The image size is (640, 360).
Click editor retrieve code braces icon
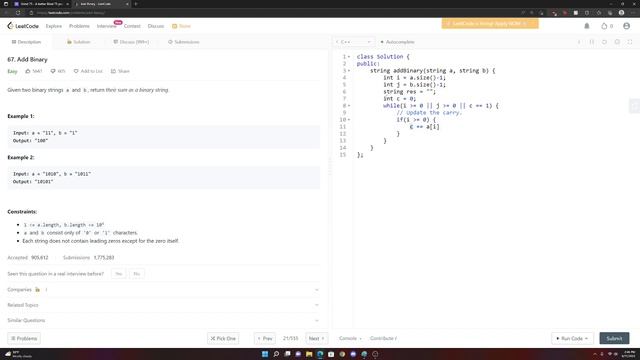coord(591,42)
